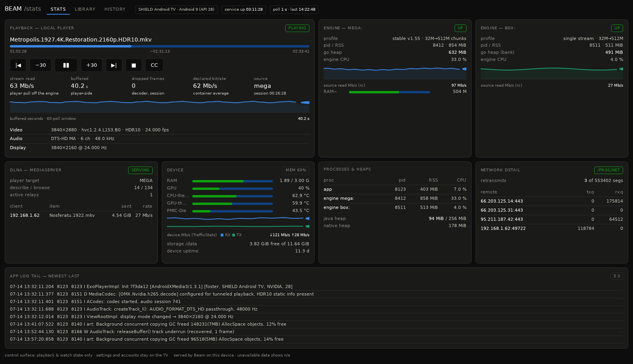Click the SERVING badge in DLNA panel
Screen dimensions: 633x364
click(140, 170)
